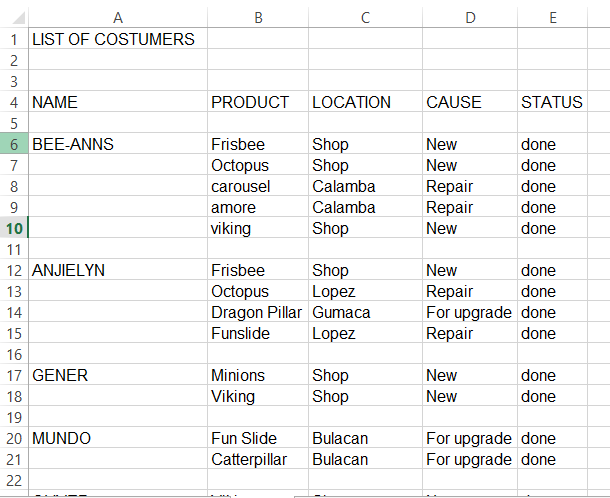Select the NAME heading cell
This screenshot has width=610, height=498.
pos(55,102)
